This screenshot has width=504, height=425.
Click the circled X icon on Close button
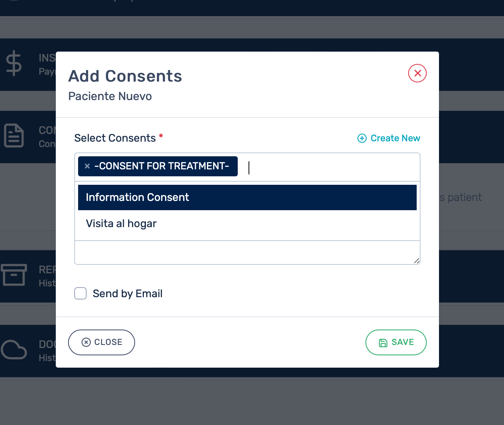tap(86, 342)
